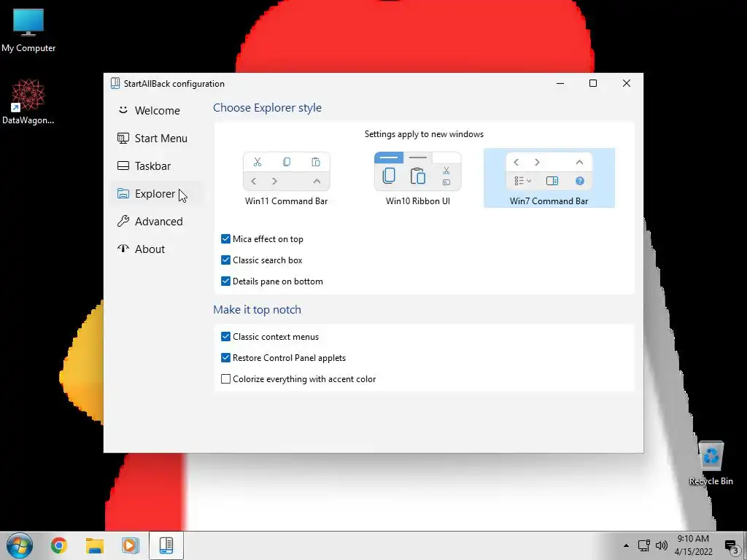The image size is (747, 560).
Task: Select the Explorer sidebar item
Action: tap(158, 194)
